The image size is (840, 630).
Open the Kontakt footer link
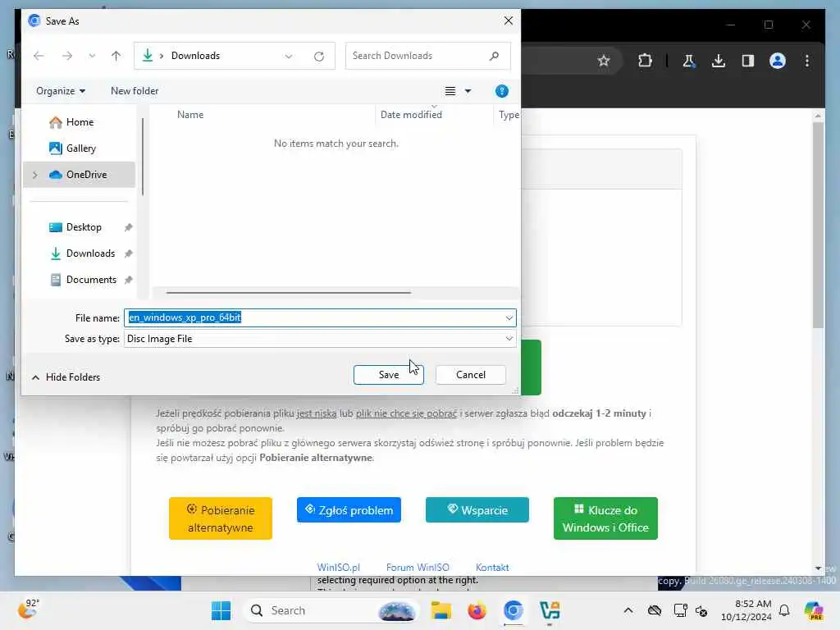pos(492,568)
